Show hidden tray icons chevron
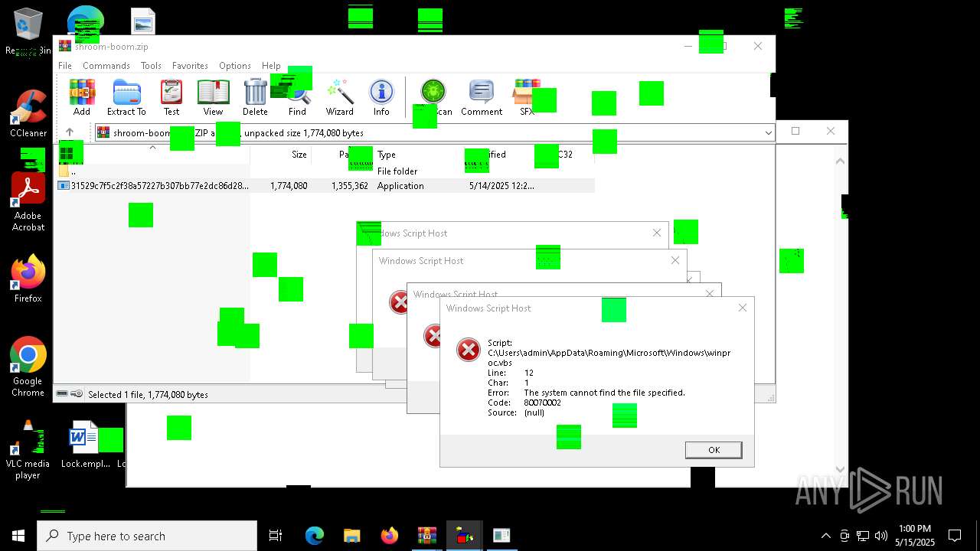Screen dimensions: 980x551 pos(825,536)
